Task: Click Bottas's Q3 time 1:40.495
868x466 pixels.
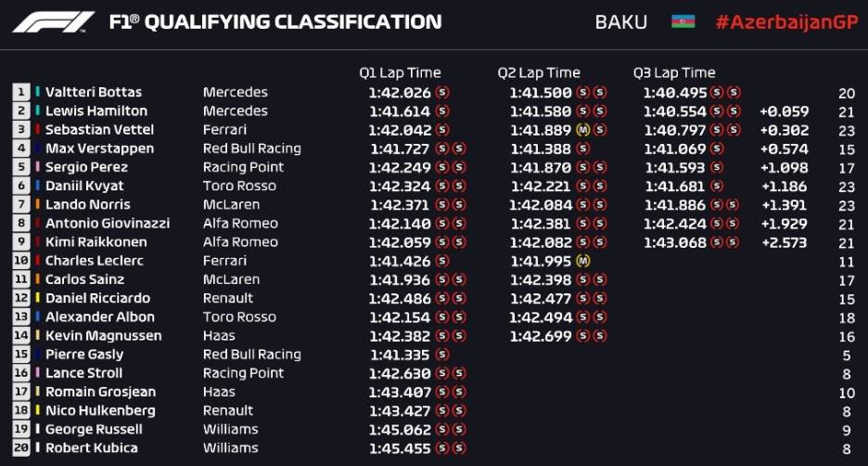Action: pyautogui.click(x=675, y=93)
